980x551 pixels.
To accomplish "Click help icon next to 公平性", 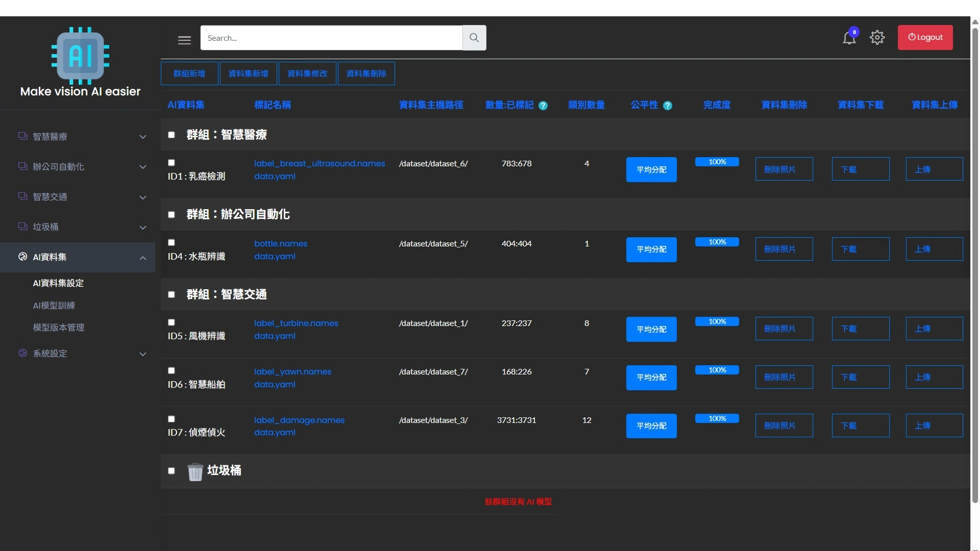I will [667, 106].
